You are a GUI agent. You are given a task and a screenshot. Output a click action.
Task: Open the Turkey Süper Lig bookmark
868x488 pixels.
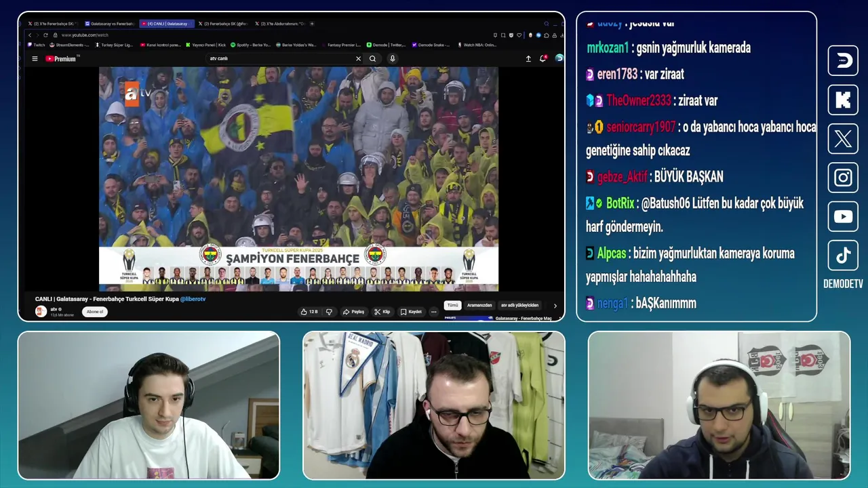click(114, 45)
